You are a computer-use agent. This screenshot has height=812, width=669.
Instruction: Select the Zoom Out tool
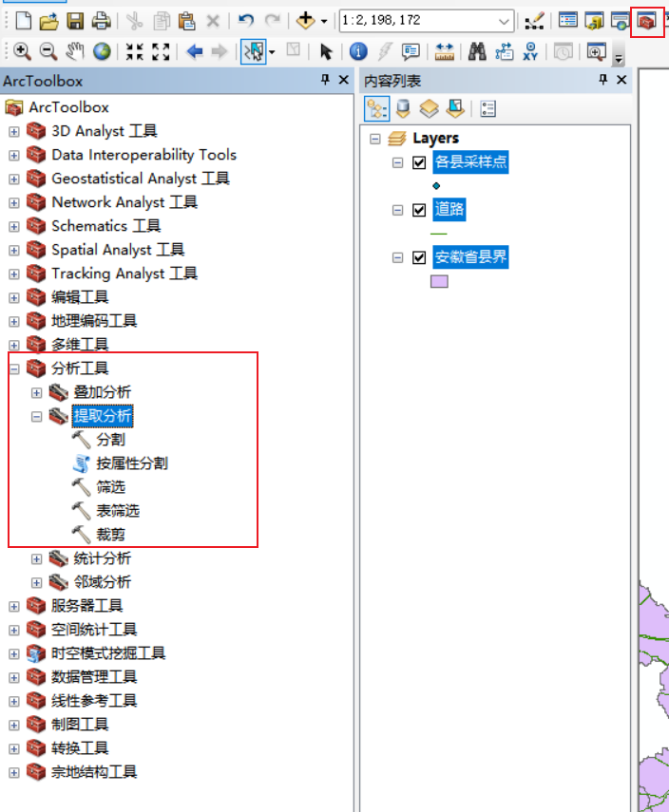point(48,51)
